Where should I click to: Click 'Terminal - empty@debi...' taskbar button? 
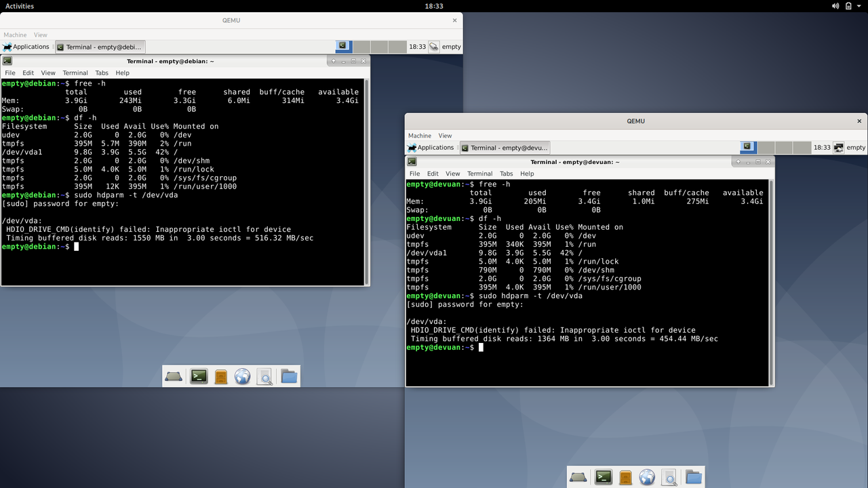click(100, 47)
